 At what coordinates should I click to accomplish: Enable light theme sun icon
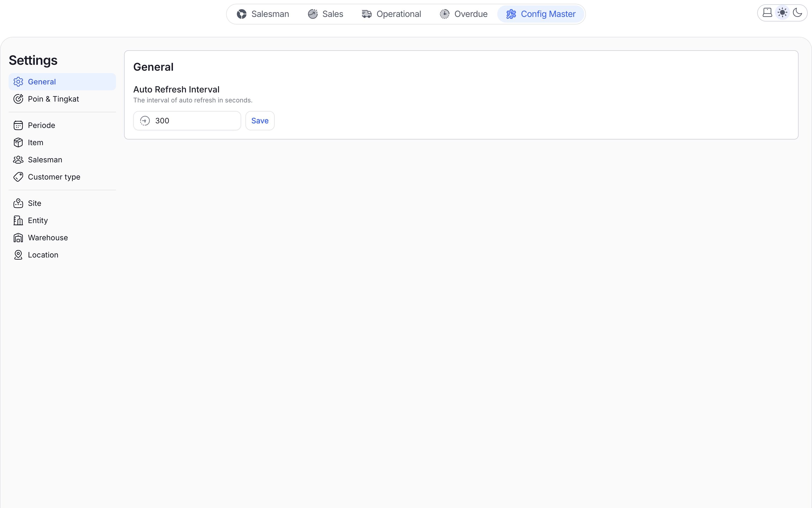point(782,13)
